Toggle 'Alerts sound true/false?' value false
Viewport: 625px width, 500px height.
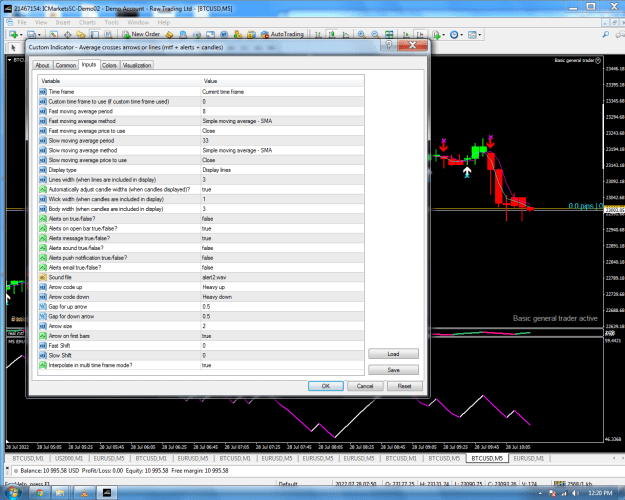282,248
